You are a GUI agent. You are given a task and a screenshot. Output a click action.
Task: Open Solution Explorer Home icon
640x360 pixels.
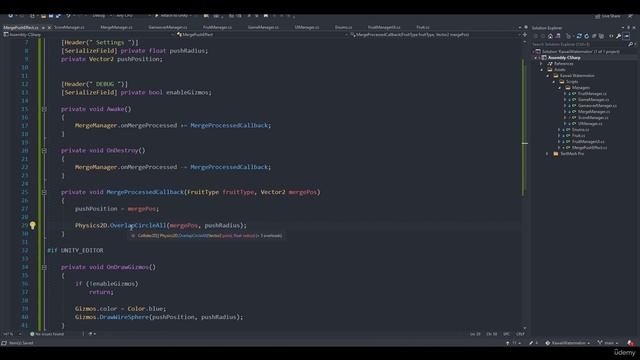[551, 36]
